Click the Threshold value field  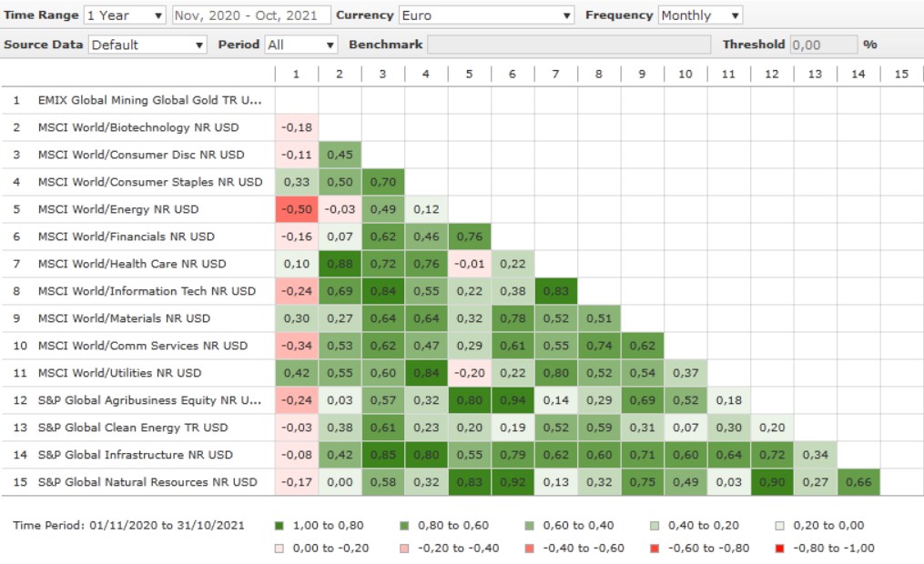tap(823, 45)
